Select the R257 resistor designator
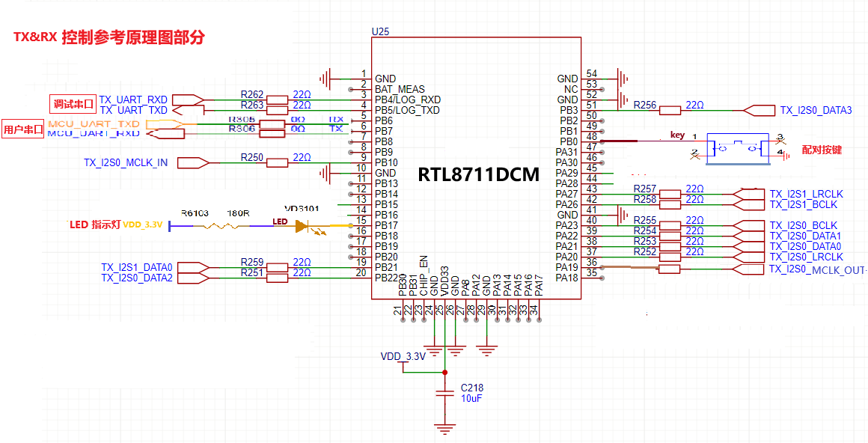The image size is (868, 443). 644,189
